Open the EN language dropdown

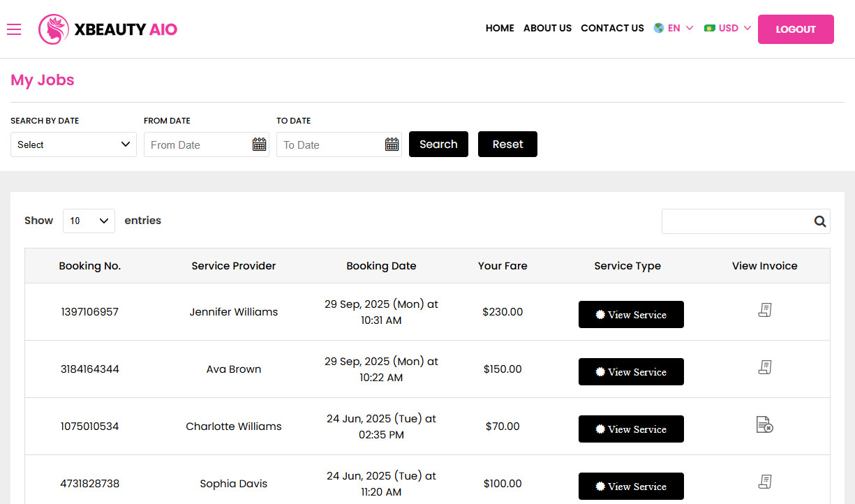pos(676,28)
